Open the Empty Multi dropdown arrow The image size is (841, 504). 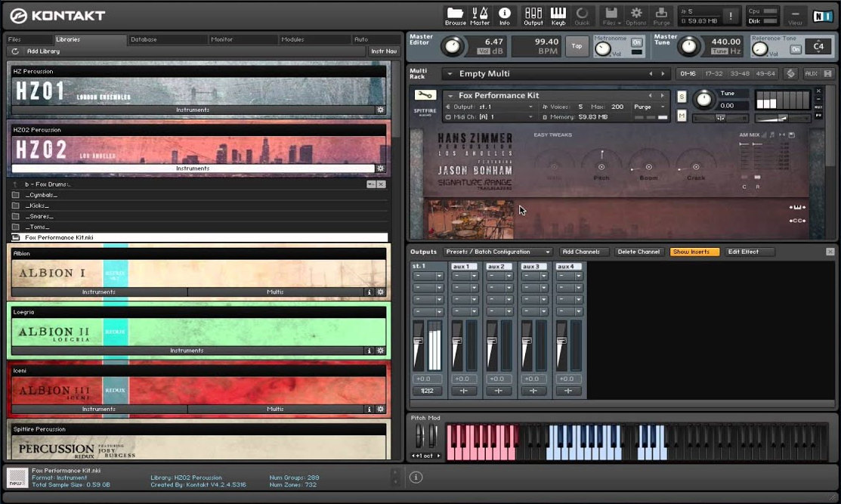[450, 74]
